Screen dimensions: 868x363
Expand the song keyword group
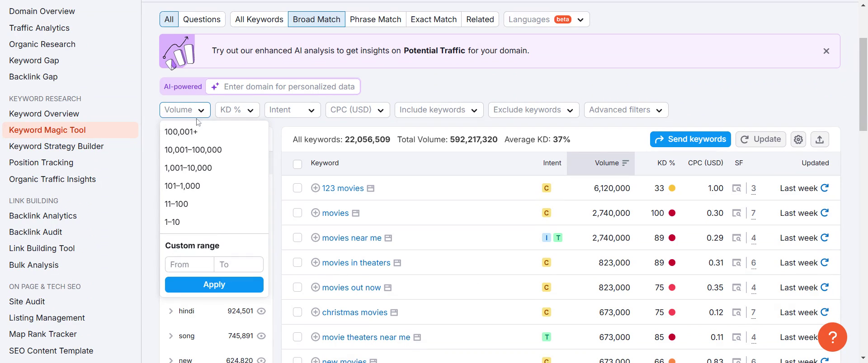[171, 336]
